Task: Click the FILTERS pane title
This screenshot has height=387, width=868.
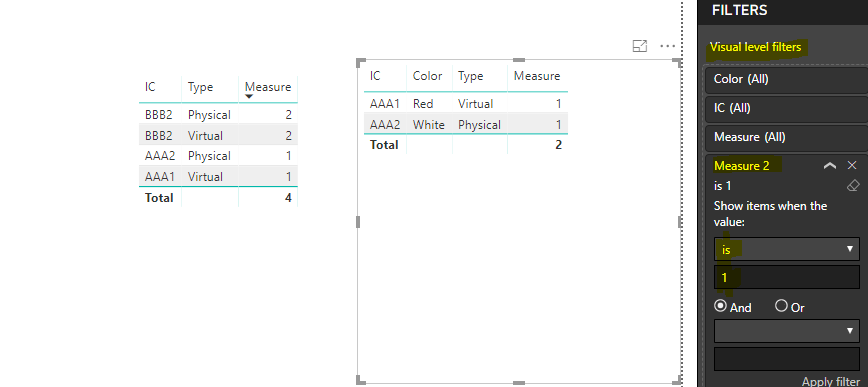Action: [740, 10]
